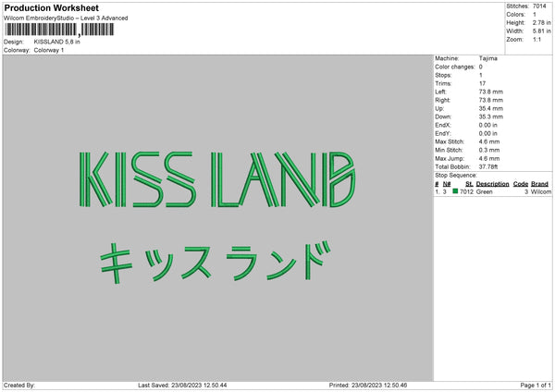Click the Total Bobbin value '37.78ft'
This screenshot has height=392, width=555.
(488, 166)
